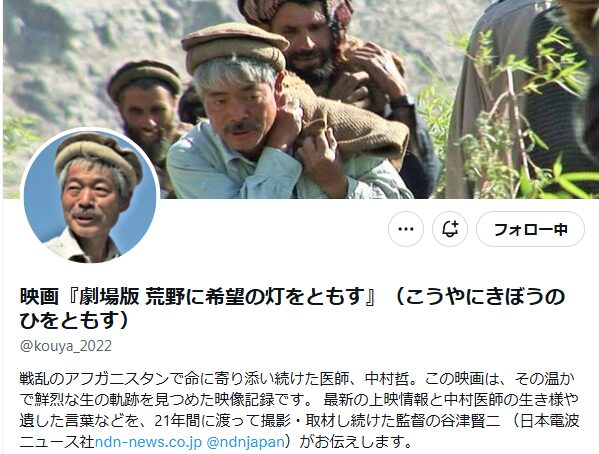Open the @ndnjapan mention link

[245, 442]
